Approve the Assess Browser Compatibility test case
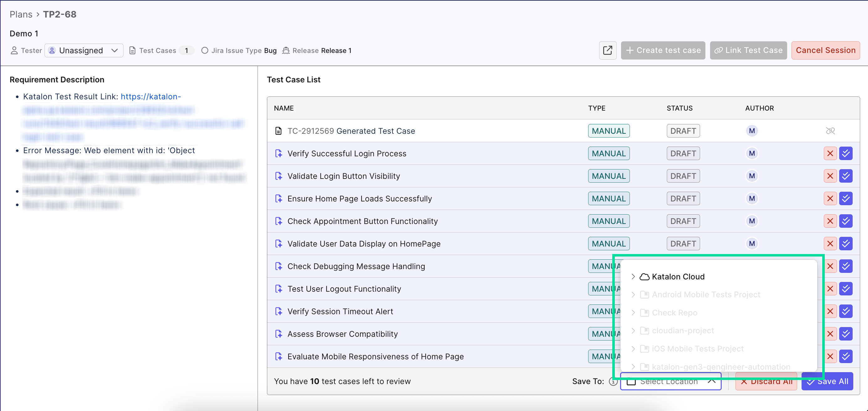This screenshot has width=868, height=411. click(x=846, y=334)
